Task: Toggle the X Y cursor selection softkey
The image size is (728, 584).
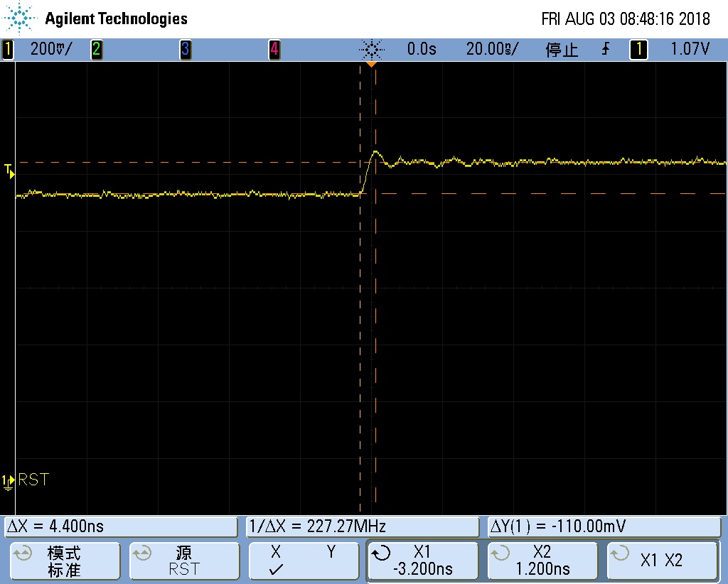Action: point(304,561)
